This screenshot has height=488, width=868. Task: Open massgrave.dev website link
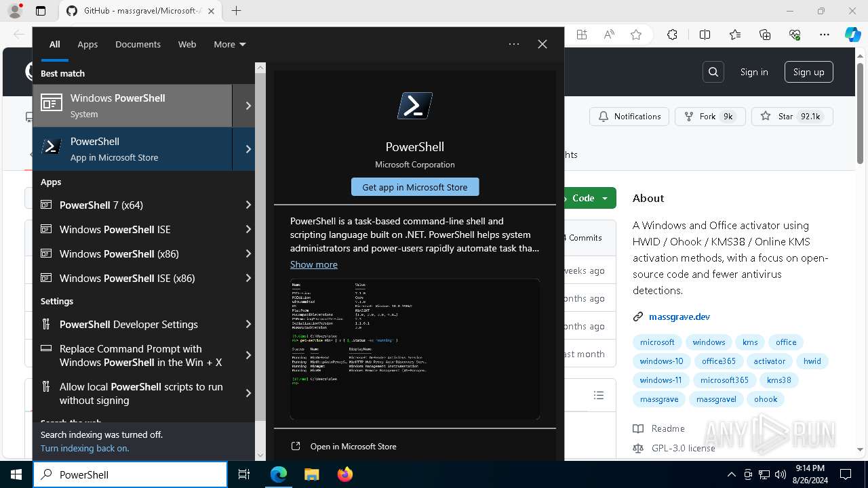pos(679,317)
